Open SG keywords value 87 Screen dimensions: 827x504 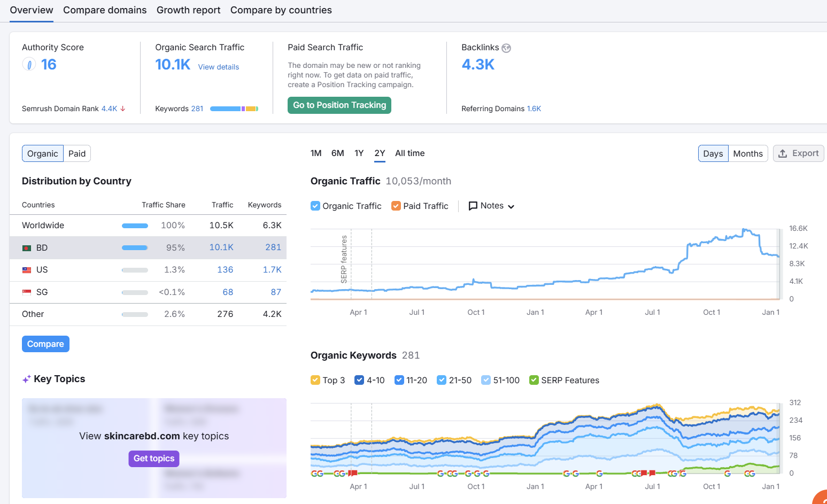(276, 292)
